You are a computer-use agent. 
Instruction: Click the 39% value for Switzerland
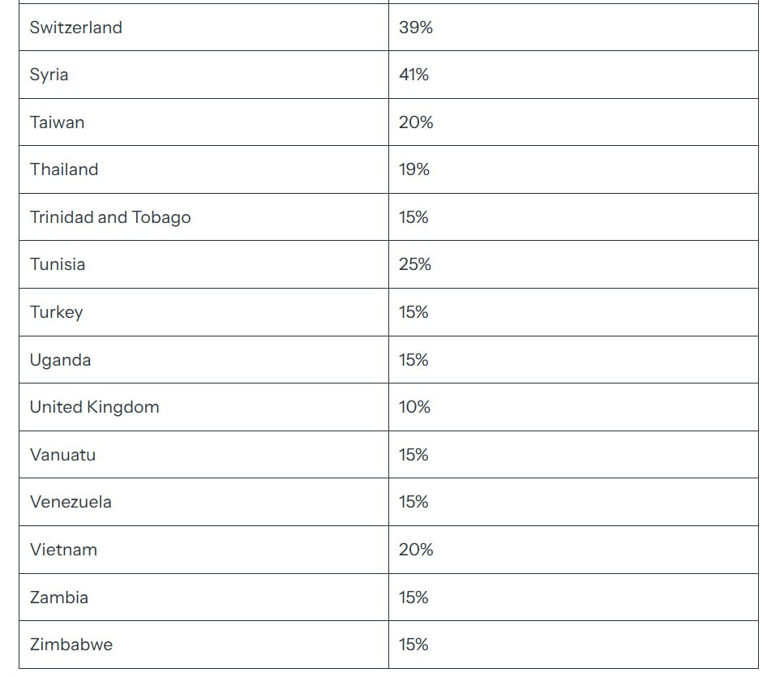[x=416, y=28]
